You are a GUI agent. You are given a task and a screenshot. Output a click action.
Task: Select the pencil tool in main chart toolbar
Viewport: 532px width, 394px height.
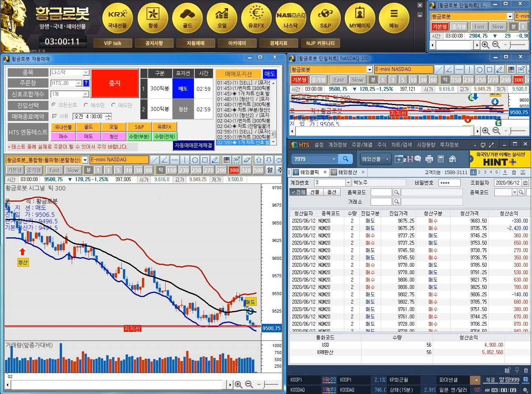click(215, 160)
